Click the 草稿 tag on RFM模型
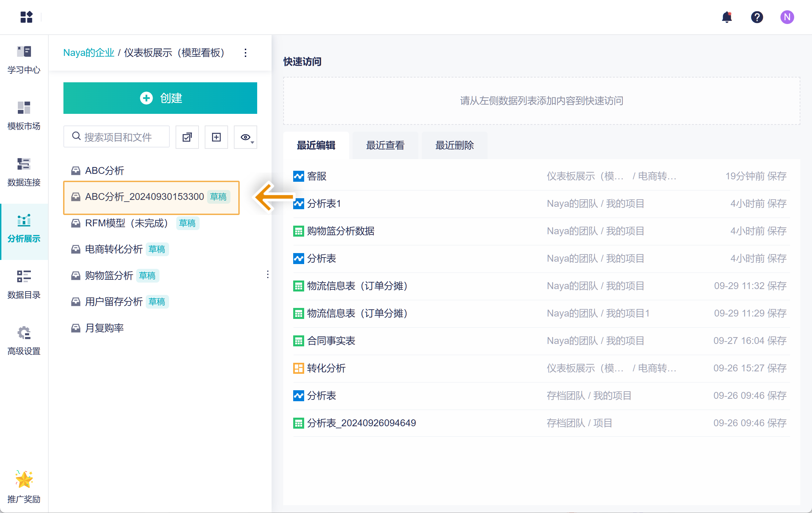Image resolution: width=812 pixels, height=513 pixels. coord(187,223)
